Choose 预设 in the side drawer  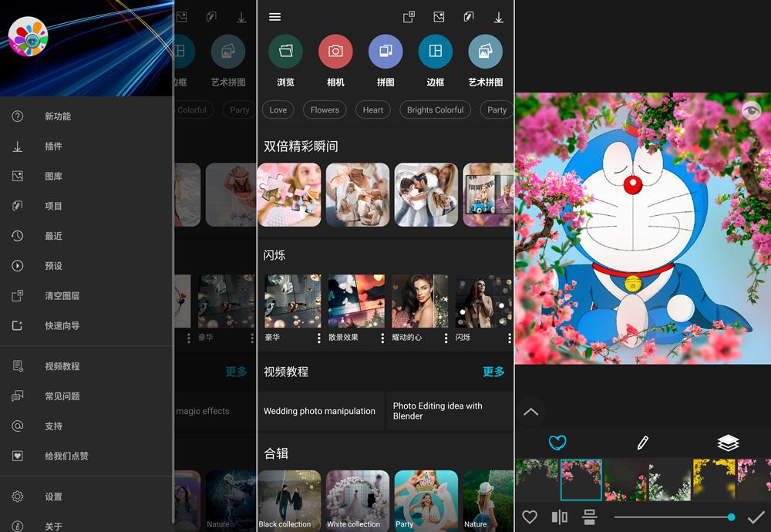(x=86, y=266)
